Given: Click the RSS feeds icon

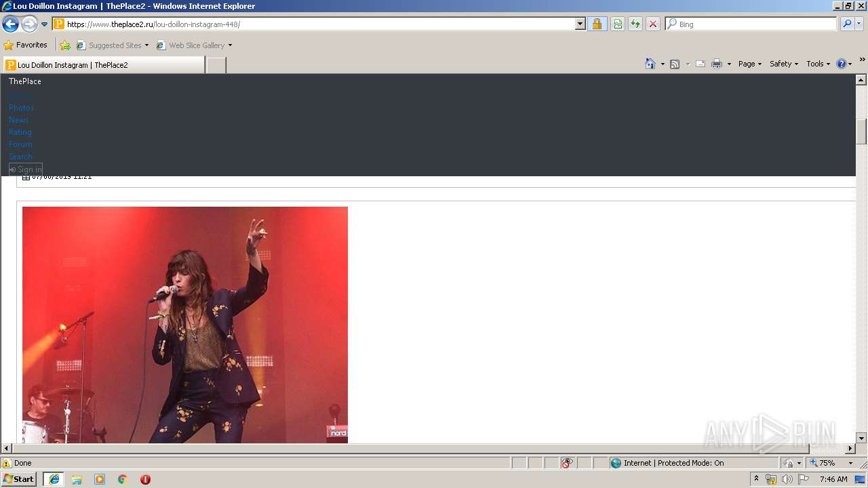Looking at the screenshot, I should [675, 64].
